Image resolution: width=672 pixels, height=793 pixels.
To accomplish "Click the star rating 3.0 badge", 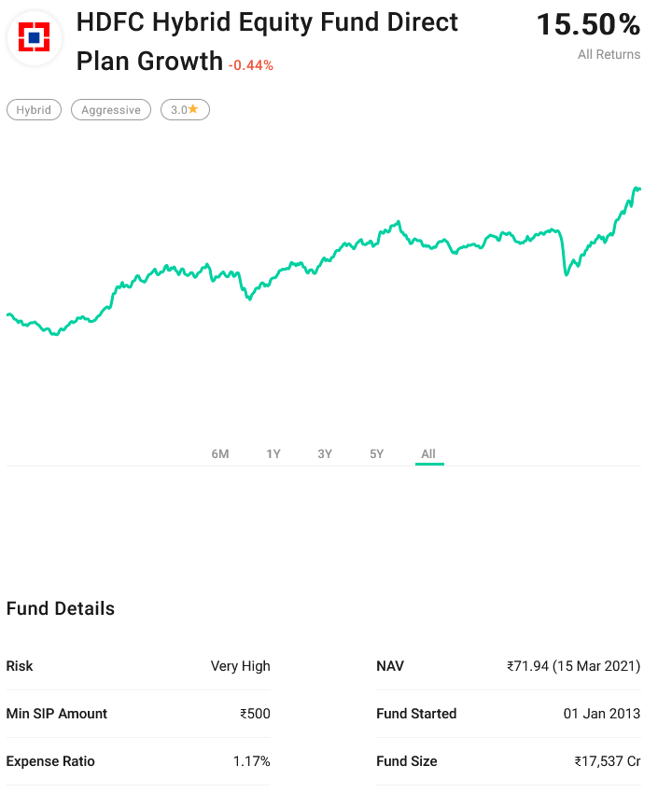I will 185,110.
